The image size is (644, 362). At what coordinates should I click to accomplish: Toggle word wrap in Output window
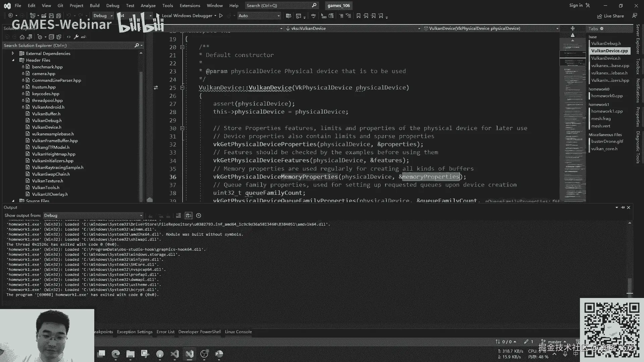tap(189, 216)
